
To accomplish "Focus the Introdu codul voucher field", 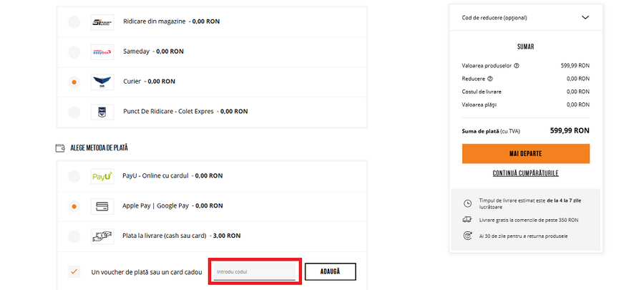I will pos(254,272).
